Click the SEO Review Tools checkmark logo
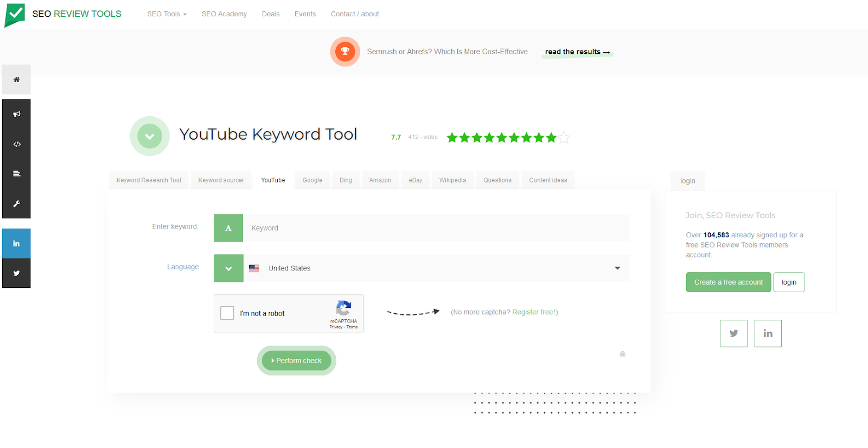The image size is (868, 448). pos(15,15)
